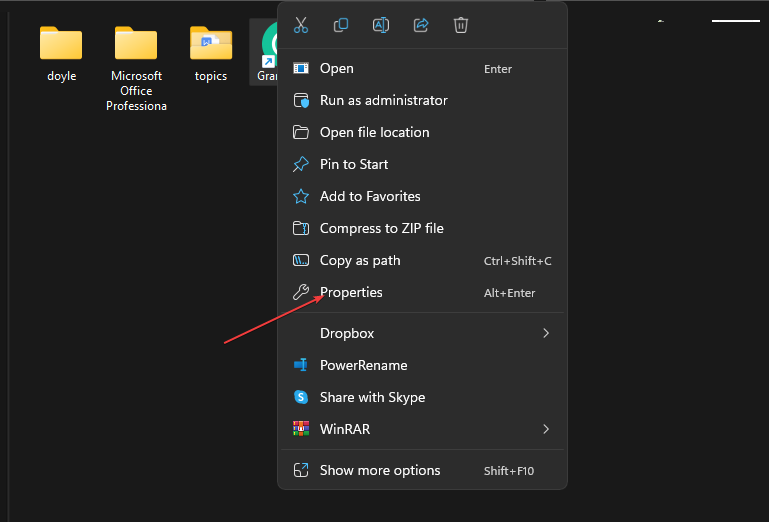Select Open from the context menu
The width and height of the screenshot is (769, 522).
click(422, 69)
